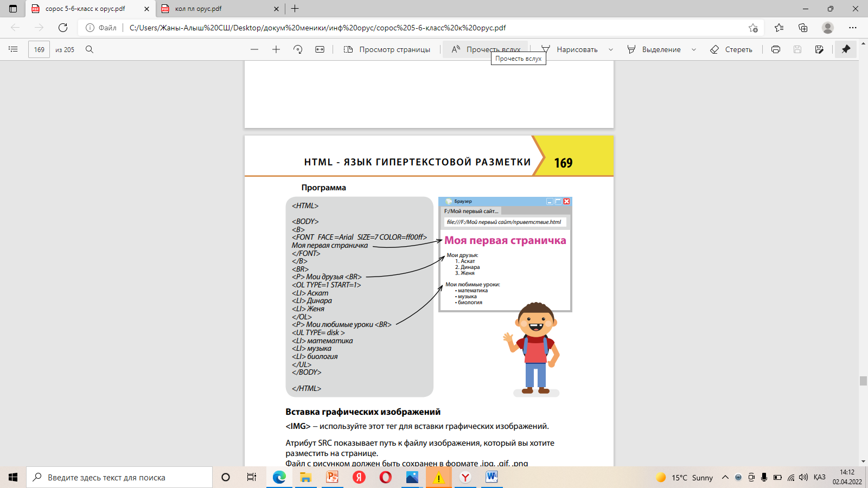The image size is (868, 488).
Task: Open File Explorer from taskbar
Action: [x=306, y=477]
